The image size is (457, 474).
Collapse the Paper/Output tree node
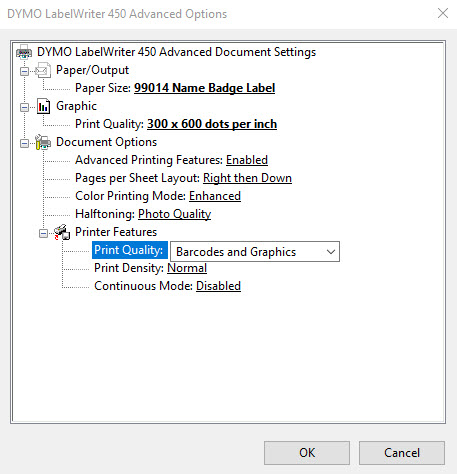click(x=24, y=71)
